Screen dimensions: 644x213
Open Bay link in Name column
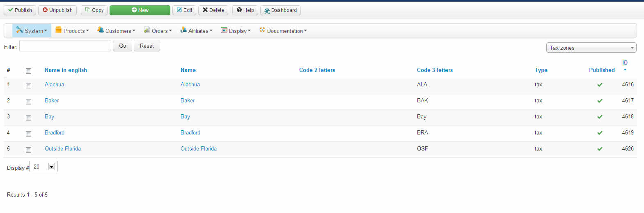tap(185, 116)
